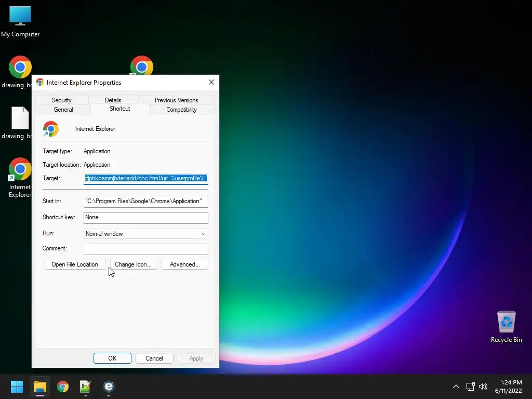The width and height of the screenshot is (532, 399).
Task: Open the Internet Explorer taskbar icon
Action: point(109,387)
